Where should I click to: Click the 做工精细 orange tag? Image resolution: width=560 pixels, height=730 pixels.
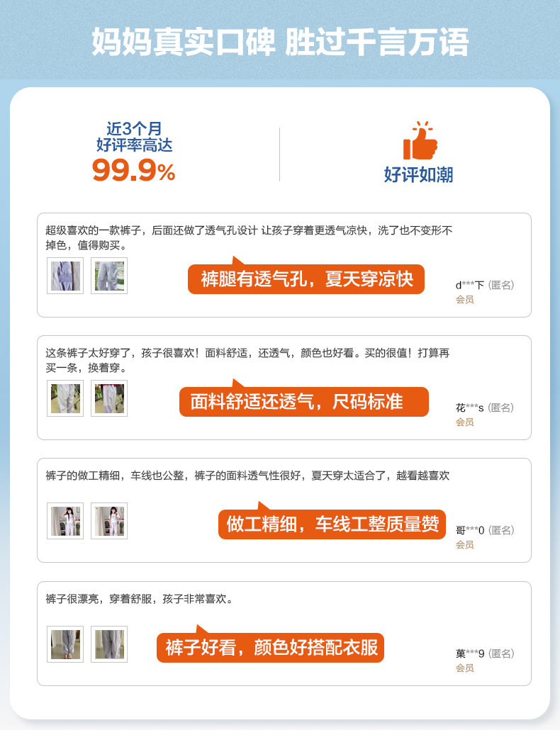[x=332, y=524]
